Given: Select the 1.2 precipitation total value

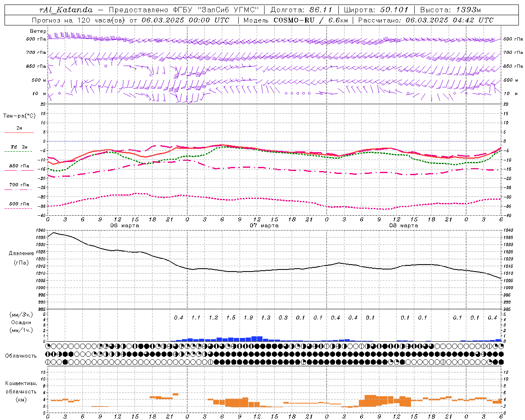Looking at the screenshot, I should click(x=213, y=317).
